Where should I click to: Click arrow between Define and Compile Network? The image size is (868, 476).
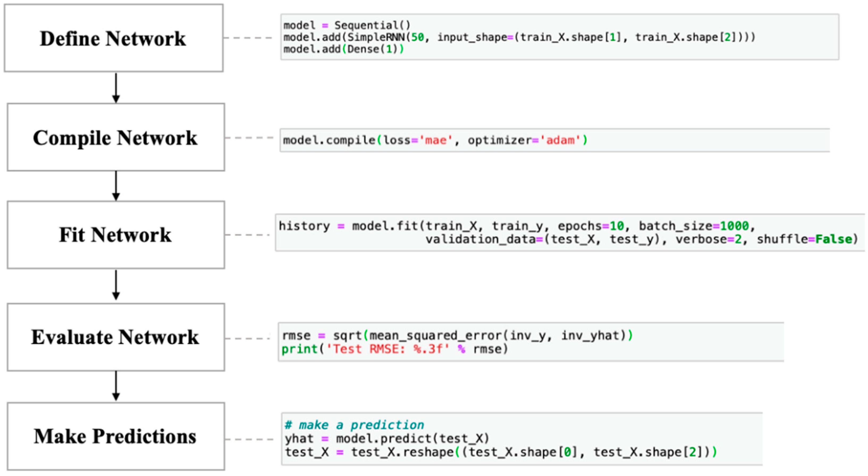[116, 88]
